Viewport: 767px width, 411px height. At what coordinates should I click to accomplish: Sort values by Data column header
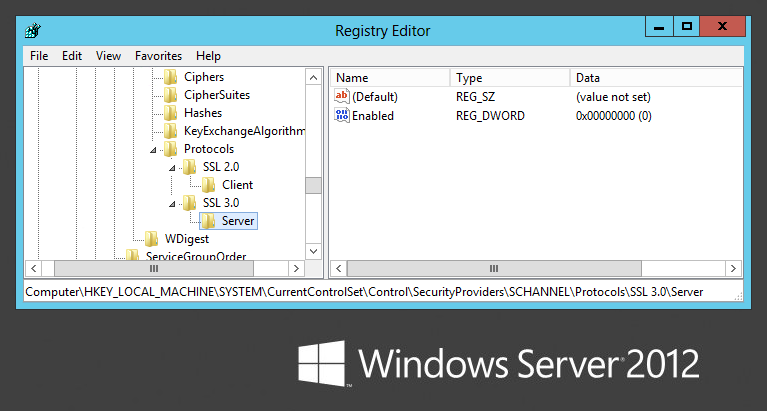(x=655, y=78)
